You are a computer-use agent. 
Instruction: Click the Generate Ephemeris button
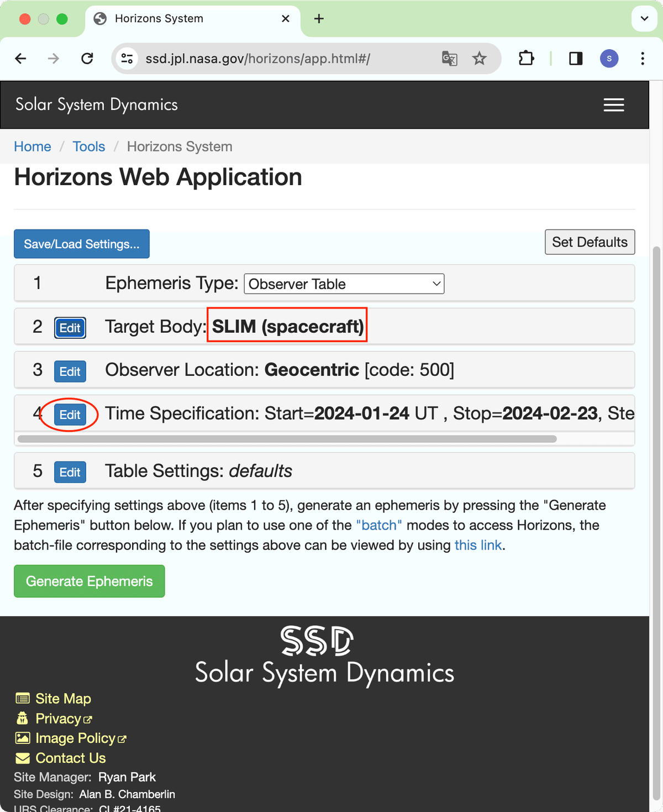pyautogui.click(x=90, y=581)
